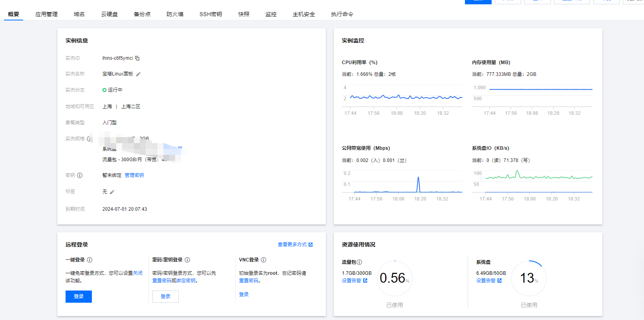Click 重置密码 link under VNC登录
The height and width of the screenshot is (320, 644).
(249, 281)
